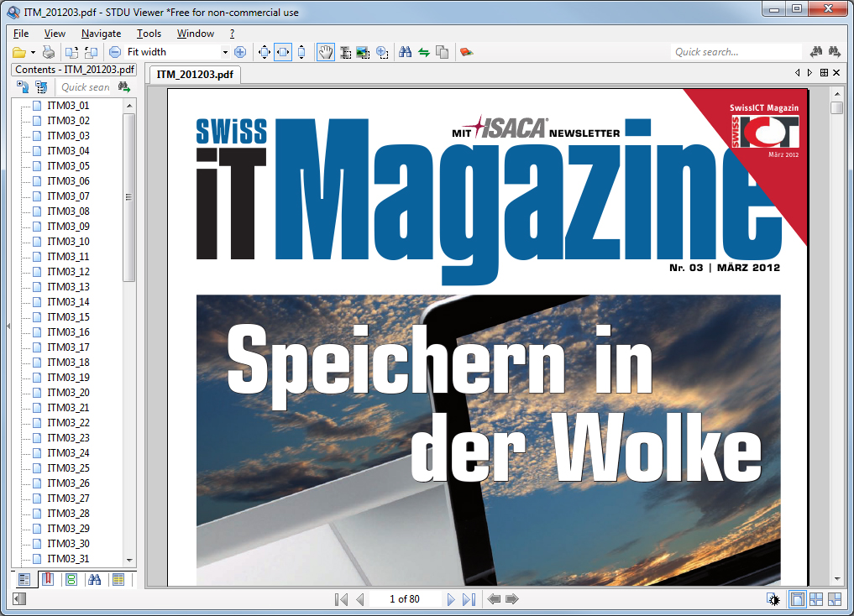This screenshot has height=616, width=854.
Task: Select the Fit height zoom icon
Action: pos(301,52)
